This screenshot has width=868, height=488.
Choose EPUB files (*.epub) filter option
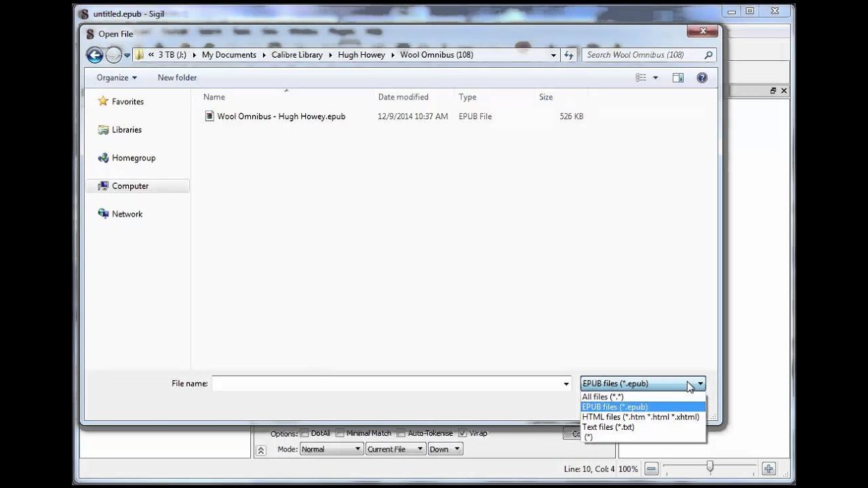point(643,407)
